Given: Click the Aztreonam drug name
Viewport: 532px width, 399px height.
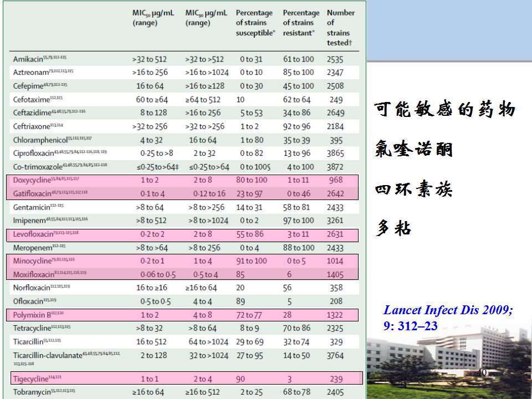Looking at the screenshot, I should click(31, 73).
